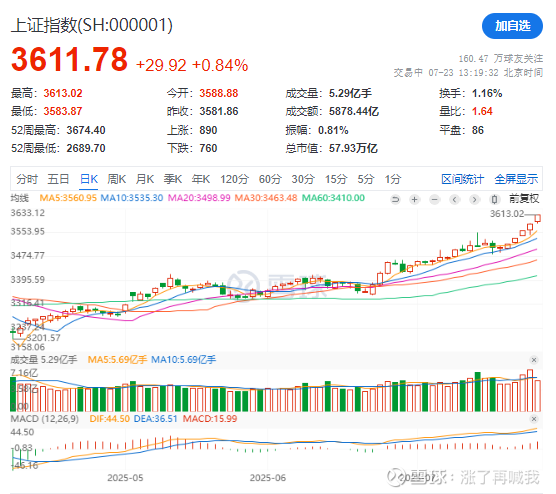Switch to the 120分 chart tab
Screen dimensions: 556x494
(234, 179)
